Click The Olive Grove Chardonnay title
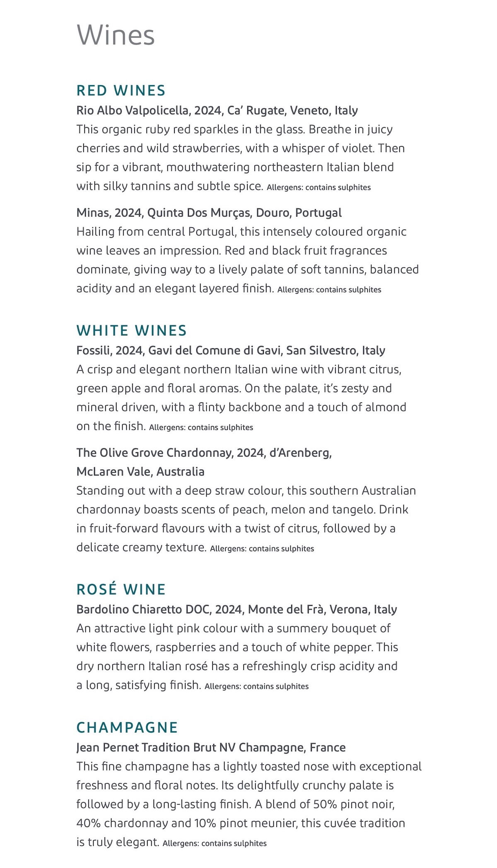 tap(204, 453)
